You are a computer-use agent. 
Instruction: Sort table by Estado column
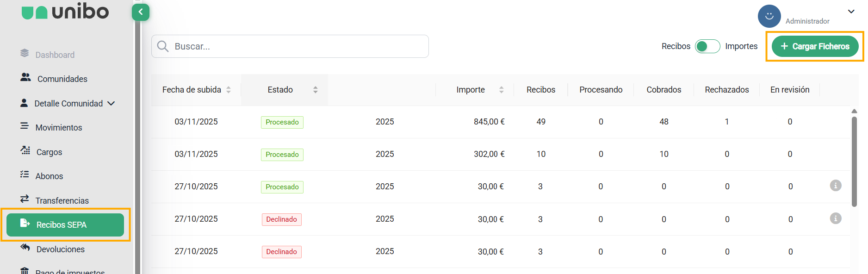tap(316, 90)
